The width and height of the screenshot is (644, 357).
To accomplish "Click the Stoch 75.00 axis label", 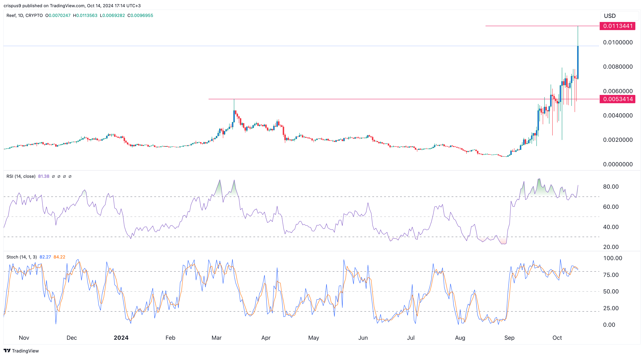I will (x=611, y=275).
